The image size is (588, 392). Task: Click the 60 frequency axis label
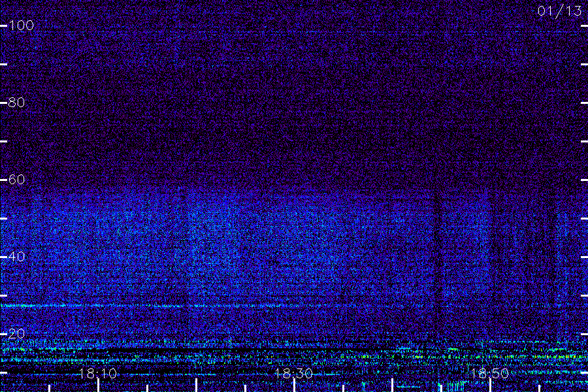click(x=16, y=180)
